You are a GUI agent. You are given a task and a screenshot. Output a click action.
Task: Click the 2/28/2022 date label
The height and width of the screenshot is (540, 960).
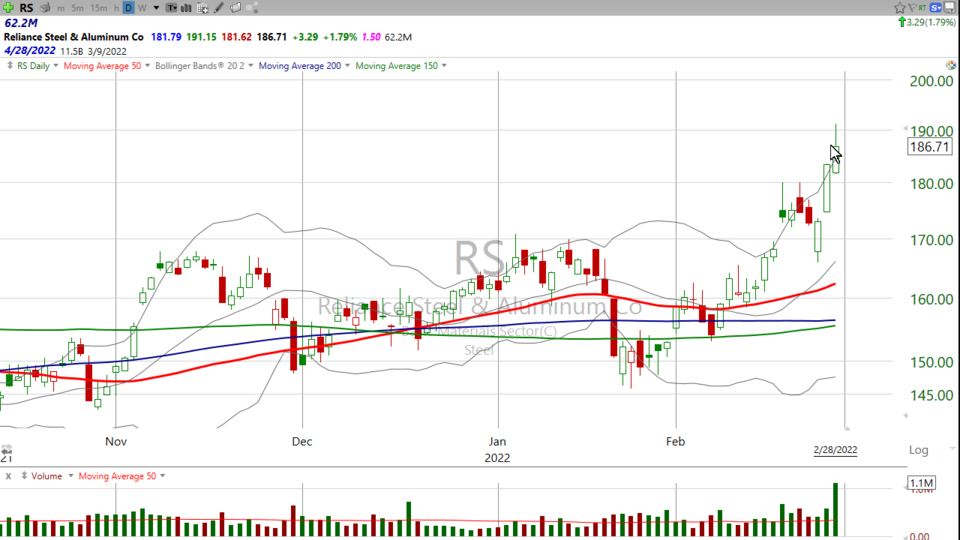[835, 450]
